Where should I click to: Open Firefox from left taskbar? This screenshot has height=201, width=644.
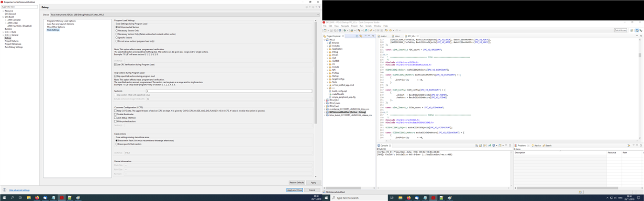(37, 198)
